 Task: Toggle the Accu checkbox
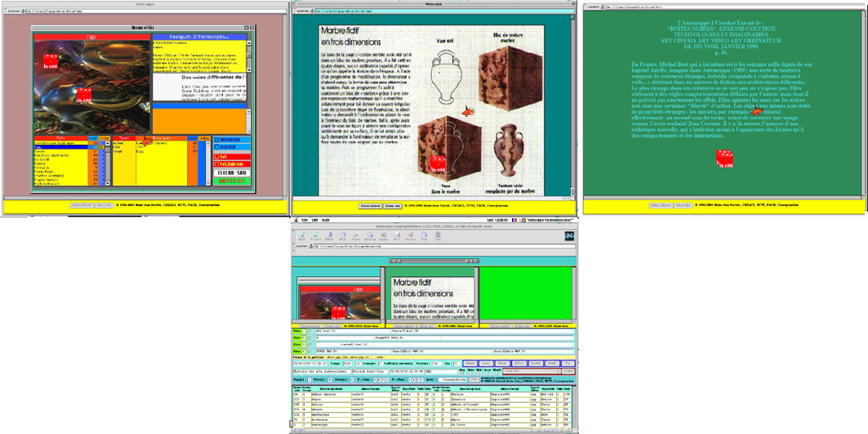point(487,373)
